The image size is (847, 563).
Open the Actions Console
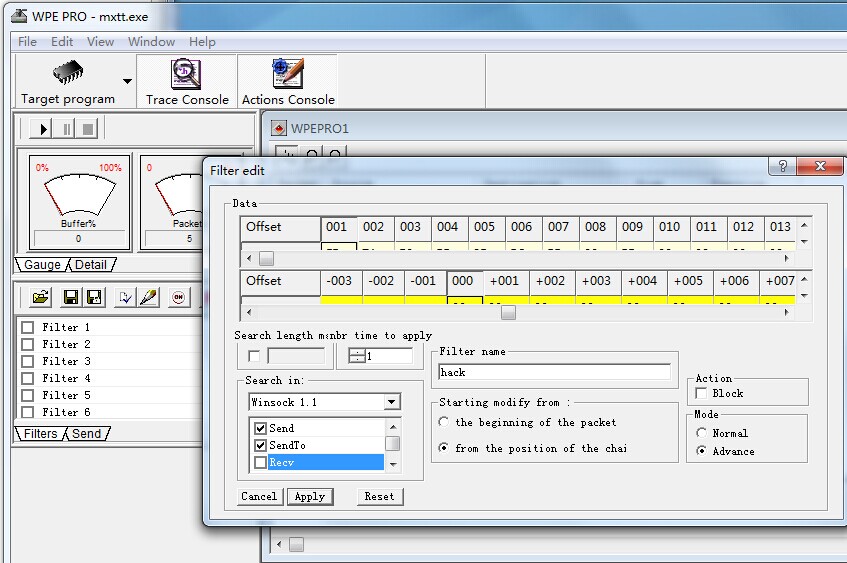[288, 81]
